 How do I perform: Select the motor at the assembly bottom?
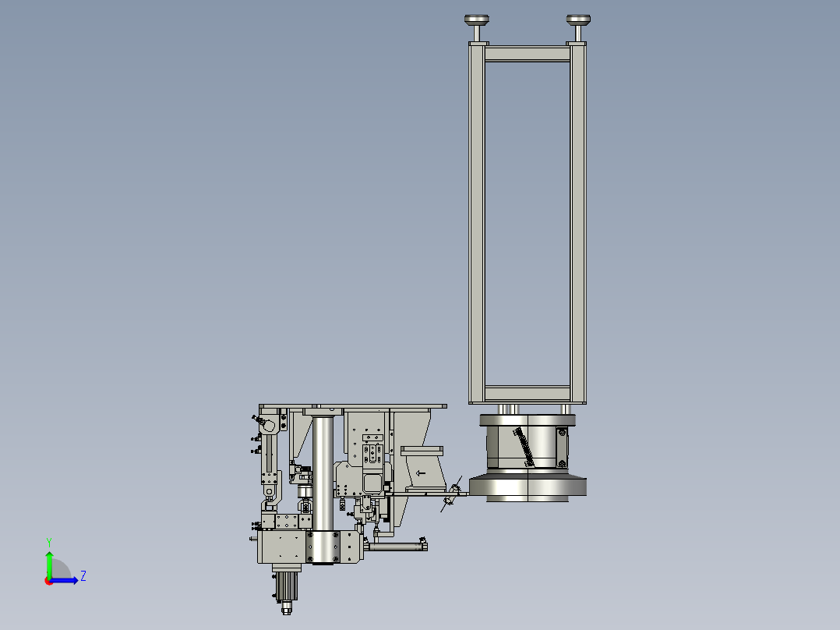(x=287, y=586)
